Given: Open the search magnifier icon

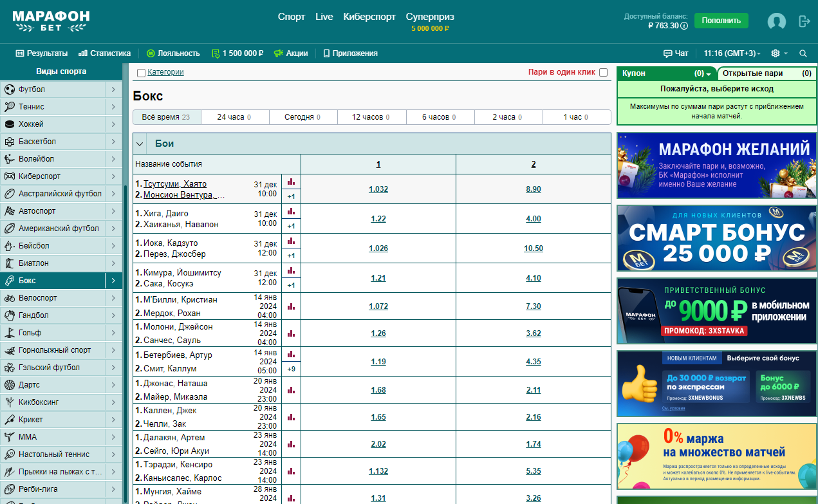Looking at the screenshot, I should pos(803,53).
